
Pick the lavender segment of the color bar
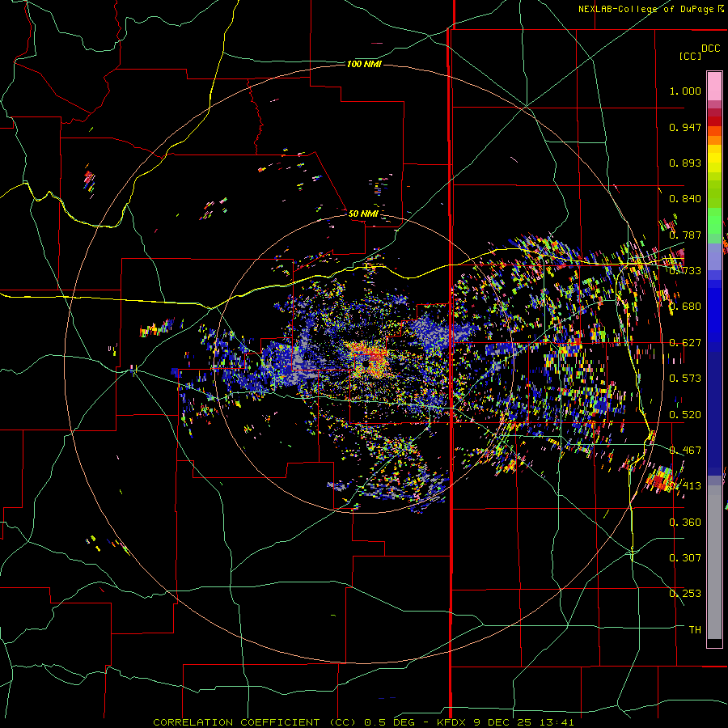coord(714,256)
